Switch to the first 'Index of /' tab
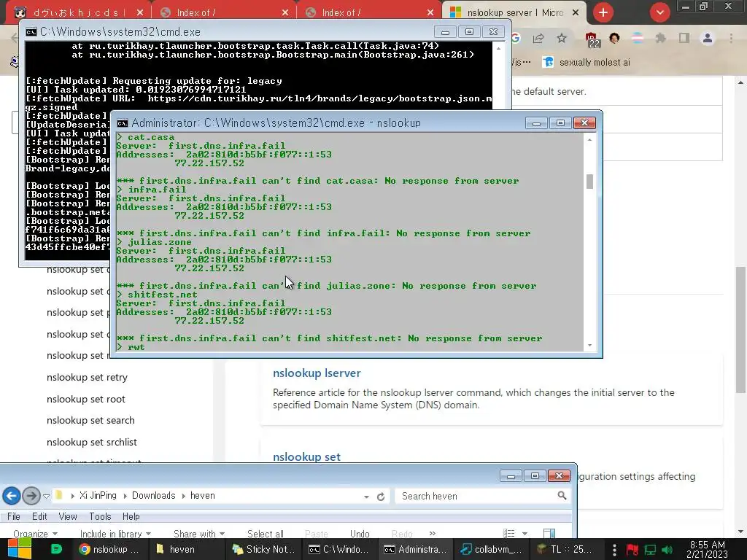747x560 pixels. click(x=224, y=13)
